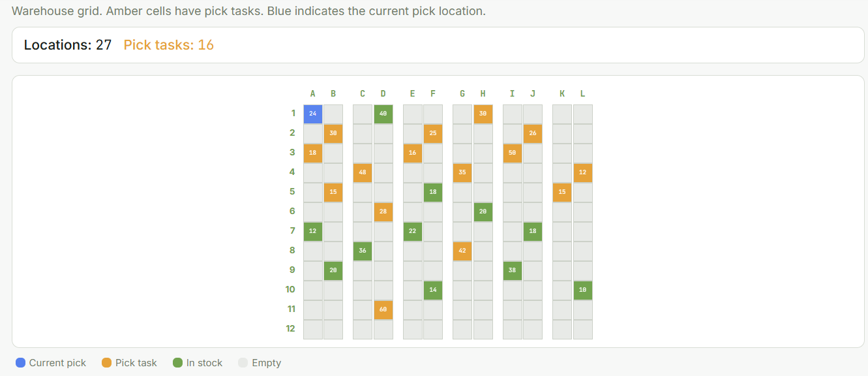868x376 pixels.
Task: Select pick task 28 in column D
Action: point(383,212)
